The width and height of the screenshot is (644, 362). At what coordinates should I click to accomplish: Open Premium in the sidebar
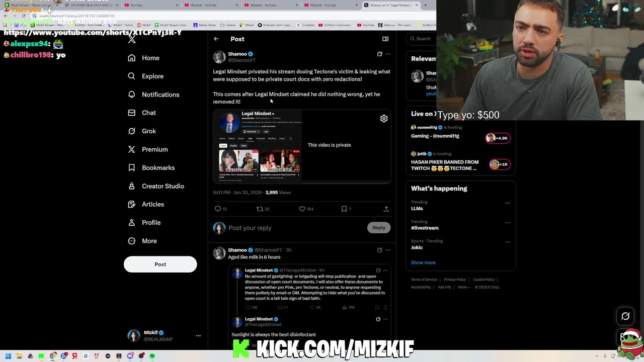[147, 149]
